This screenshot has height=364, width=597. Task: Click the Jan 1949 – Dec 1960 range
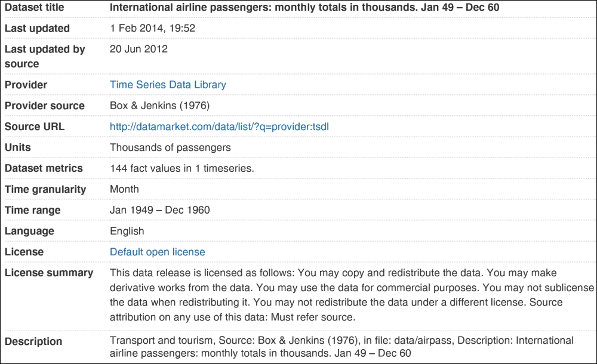click(x=160, y=210)
